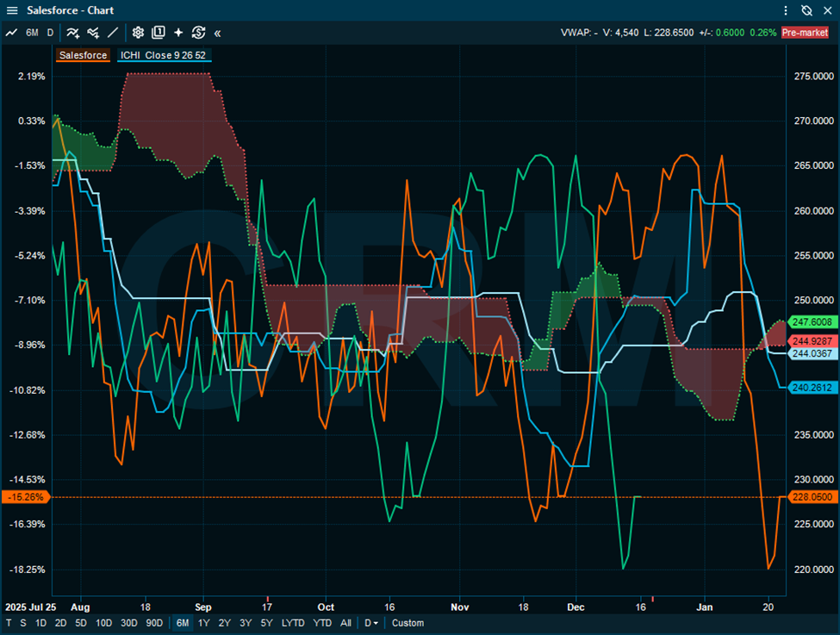
Task: Open the three-dot more options menu
Action: coord(786,10)
